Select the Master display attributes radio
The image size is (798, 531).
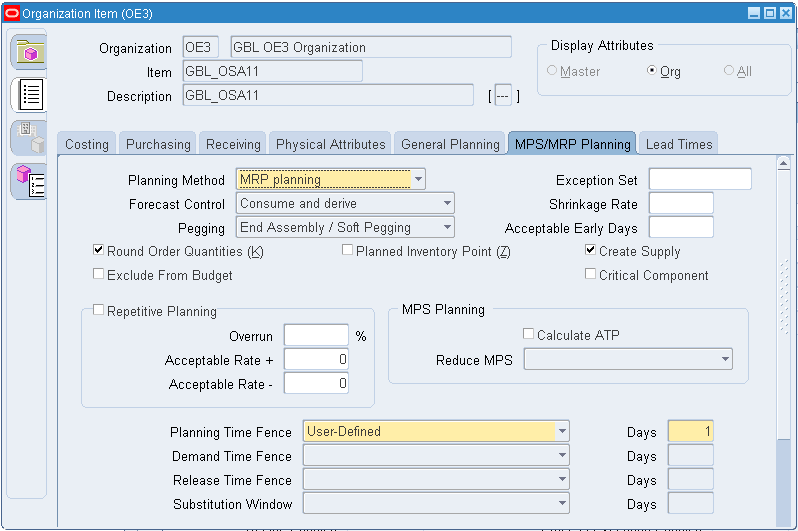coord(552,70)
